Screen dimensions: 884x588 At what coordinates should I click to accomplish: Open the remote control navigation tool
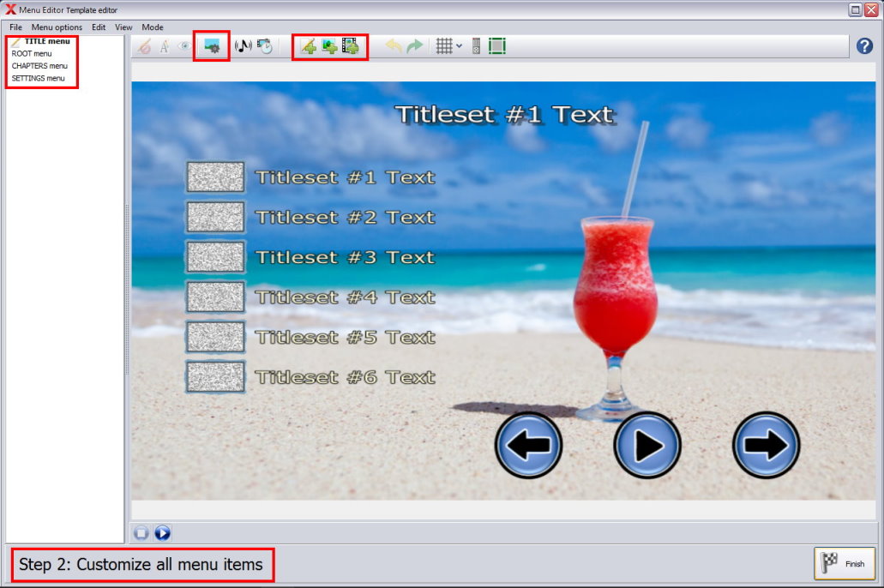(477, 46)
